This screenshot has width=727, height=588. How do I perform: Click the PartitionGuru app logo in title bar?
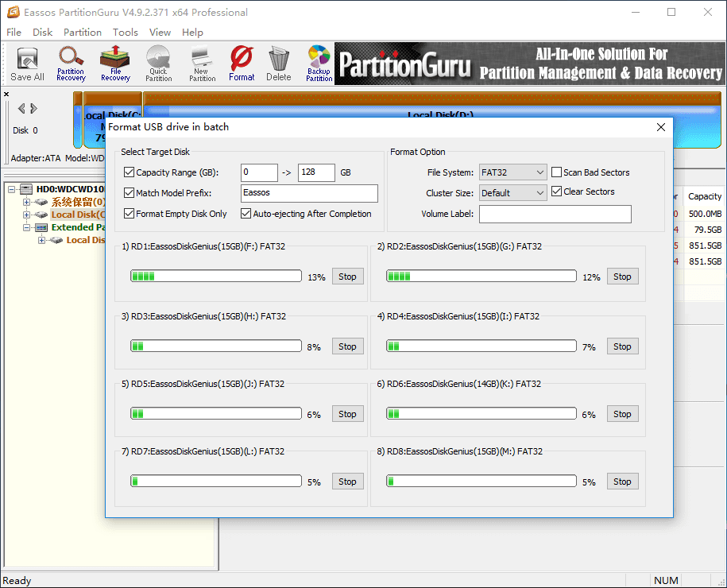tap(13, 12)
